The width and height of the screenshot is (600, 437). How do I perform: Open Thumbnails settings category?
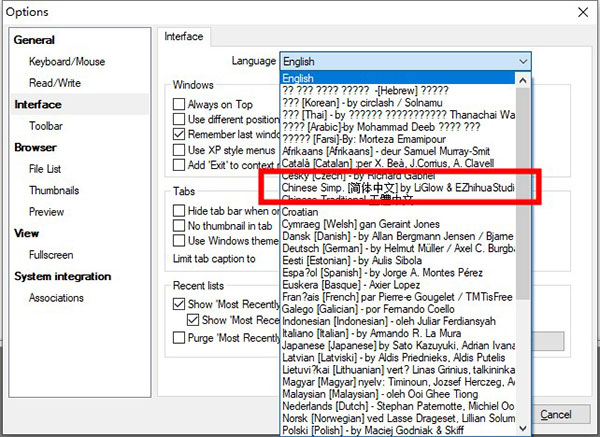[x=54, y=190]
